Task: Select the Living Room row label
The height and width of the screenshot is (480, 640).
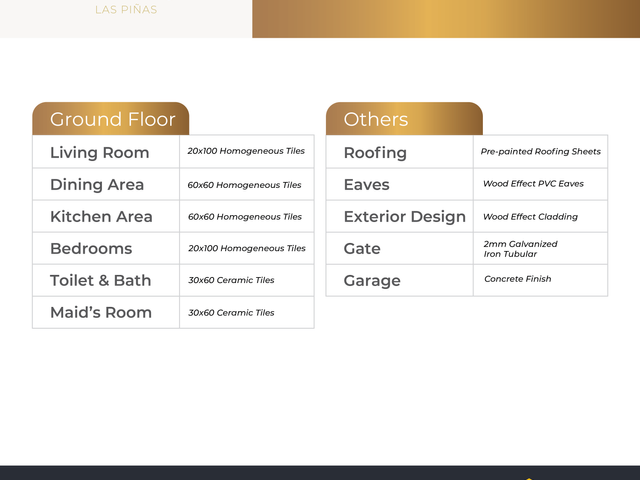Action: (100, 153)
